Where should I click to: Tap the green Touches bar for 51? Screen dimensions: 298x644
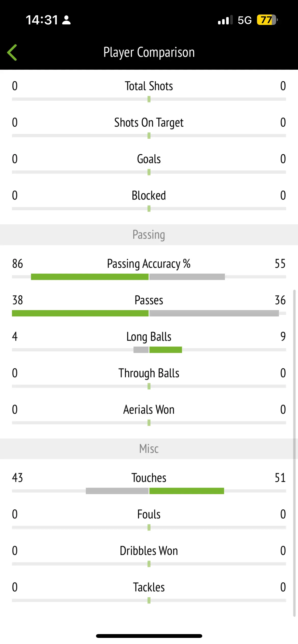[187, 491]
